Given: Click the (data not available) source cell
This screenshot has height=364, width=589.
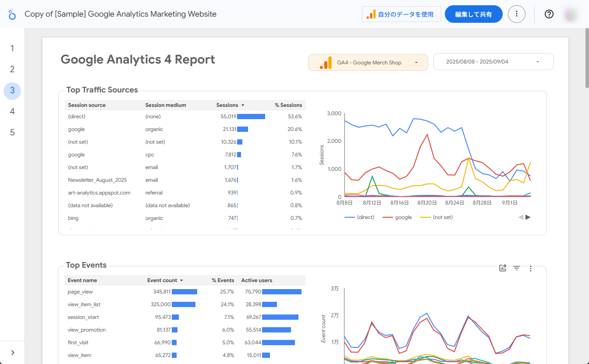Looking at the screenshot, I should 90,205.
